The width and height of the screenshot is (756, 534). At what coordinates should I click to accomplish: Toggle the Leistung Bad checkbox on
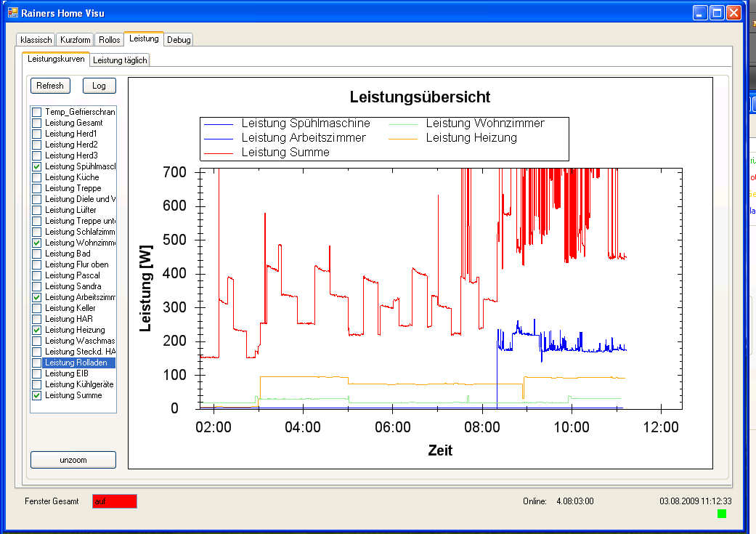[x=36, y=254]
